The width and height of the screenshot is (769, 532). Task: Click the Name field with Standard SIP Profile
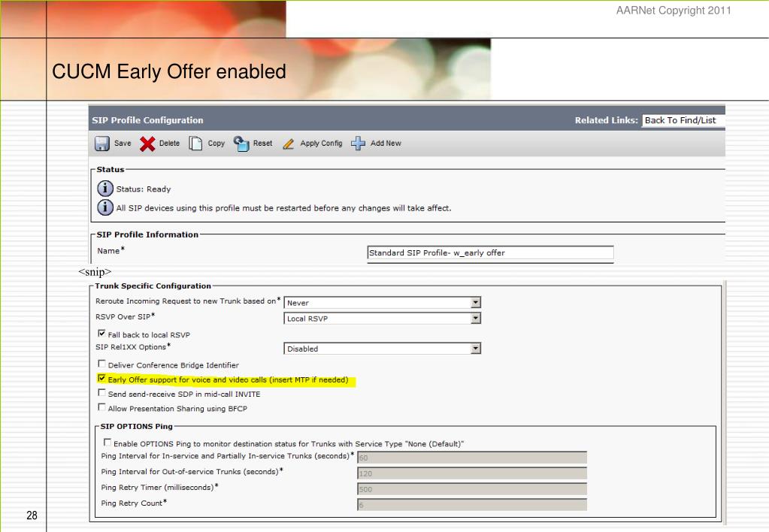click(x=490, y=252)
